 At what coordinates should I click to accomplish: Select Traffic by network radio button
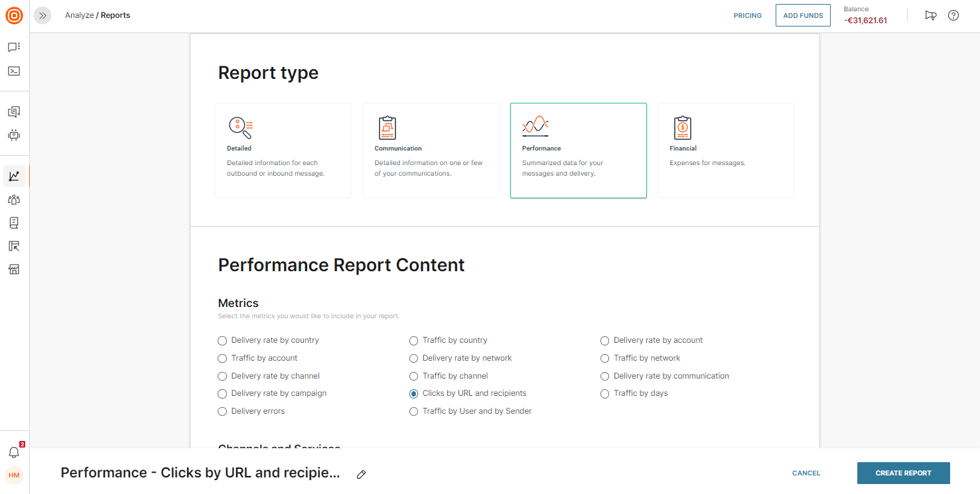(604, 359)
